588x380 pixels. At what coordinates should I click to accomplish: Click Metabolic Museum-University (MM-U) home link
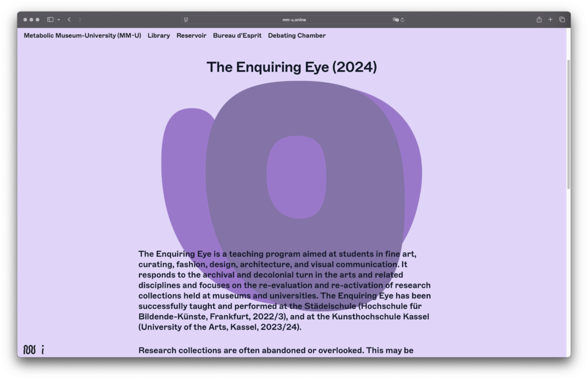click(82, 36)
